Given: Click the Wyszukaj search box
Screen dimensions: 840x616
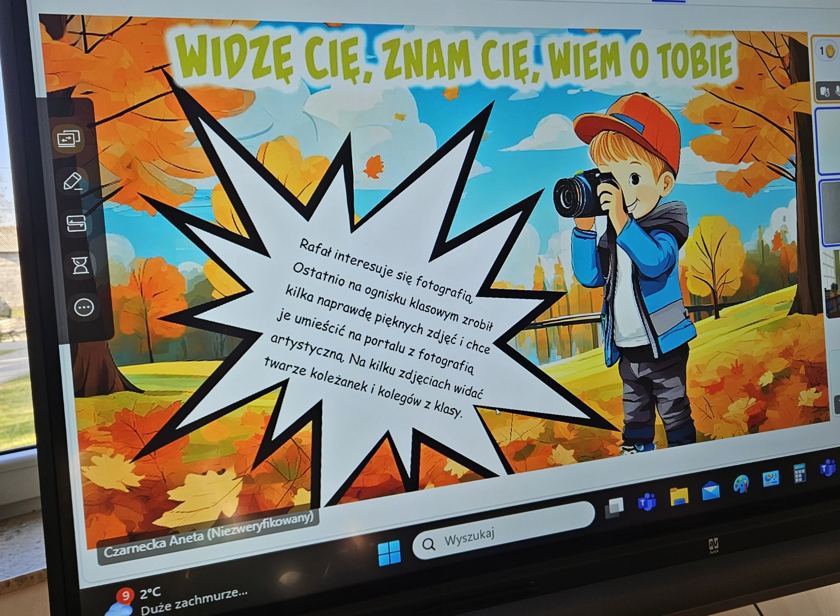Looking at the screenshot, I should (x=503, y=531).
